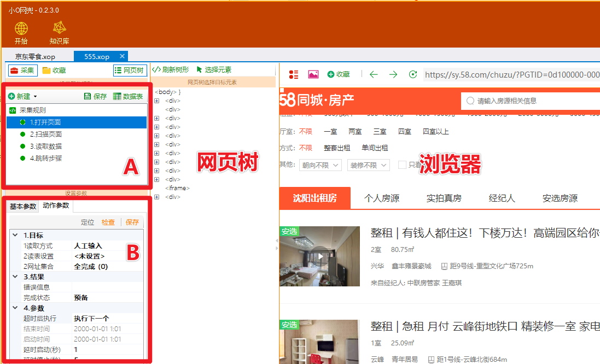Select the 沈阳出租房 tab

pyautogui.click(x=315, y=198)
